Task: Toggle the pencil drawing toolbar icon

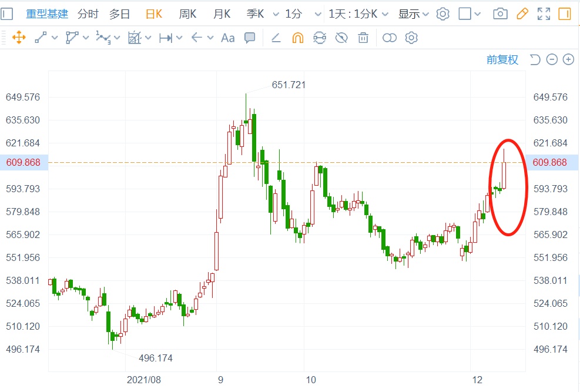Action: click(x=522, y=14)
